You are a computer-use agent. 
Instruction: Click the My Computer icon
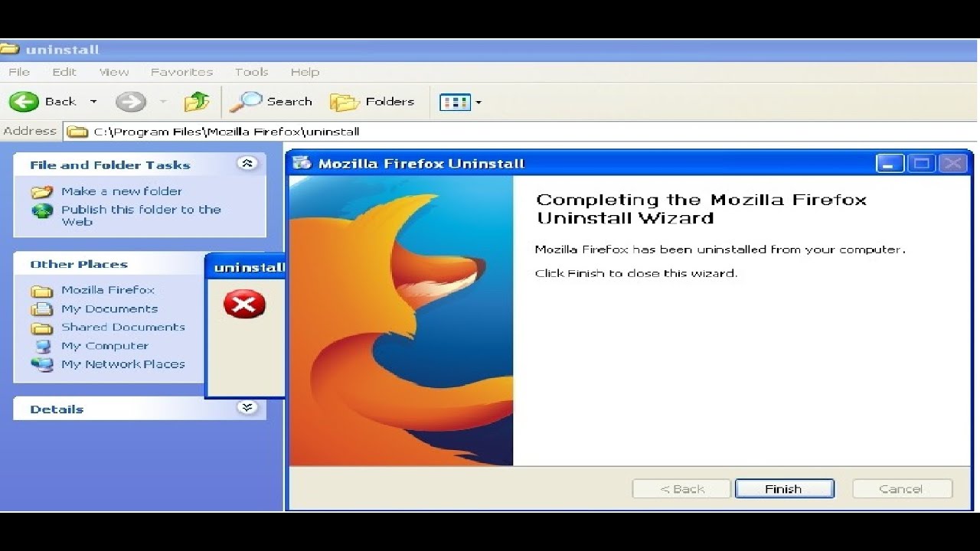click(42, 346)
